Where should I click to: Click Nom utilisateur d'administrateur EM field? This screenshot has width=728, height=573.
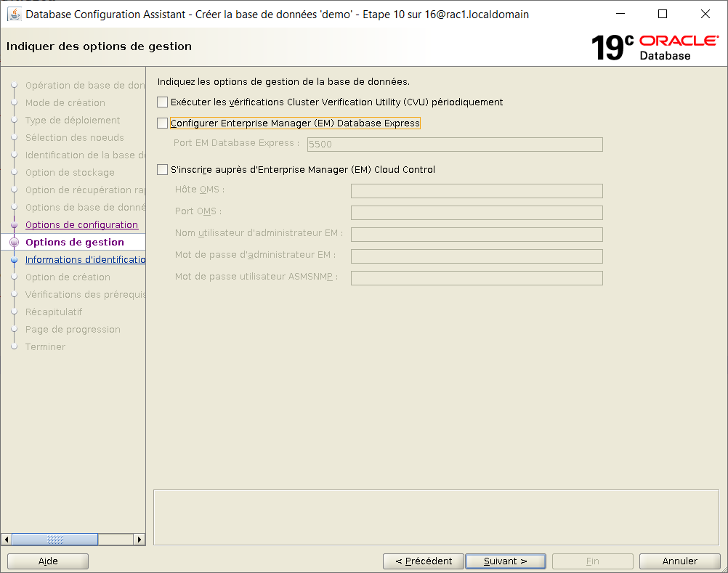click(x=477, y=235)
